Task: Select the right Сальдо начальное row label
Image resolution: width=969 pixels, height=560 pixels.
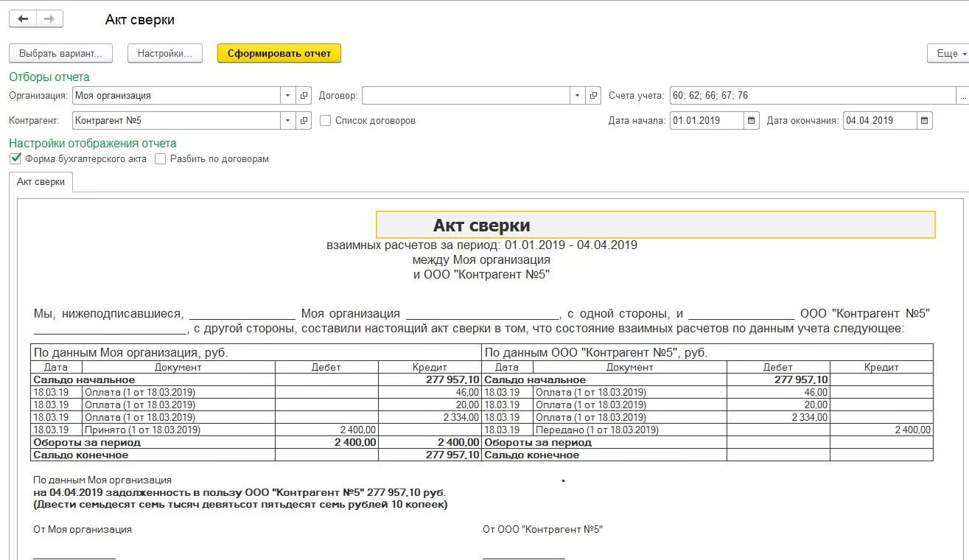Action: click(x=535, y=379)
